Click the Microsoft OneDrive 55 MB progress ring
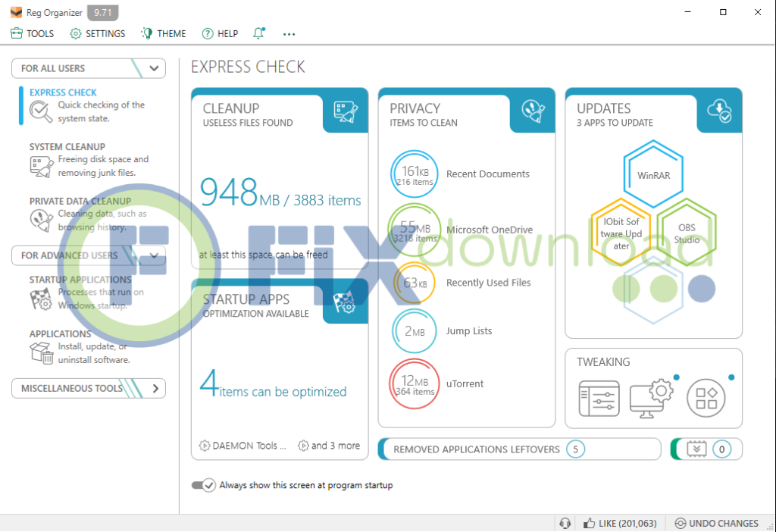 414,229
